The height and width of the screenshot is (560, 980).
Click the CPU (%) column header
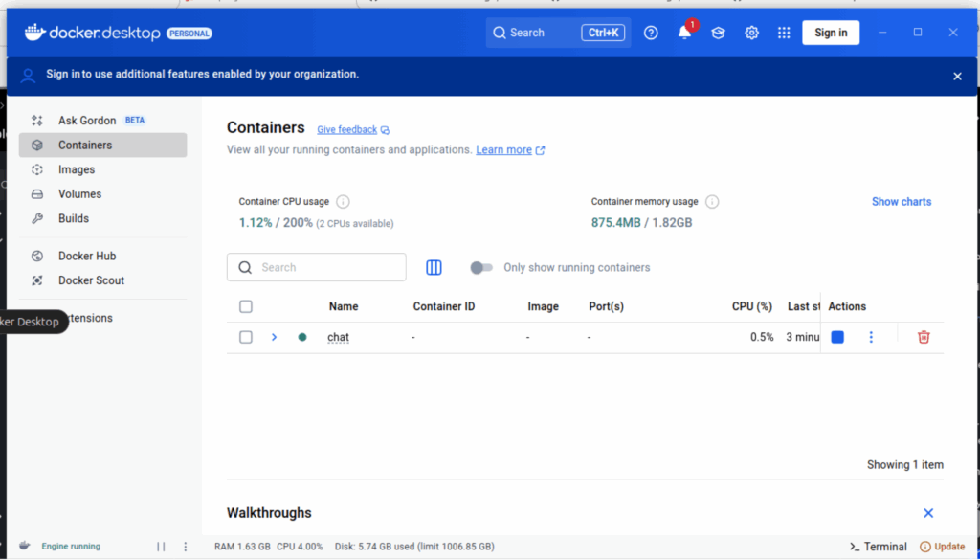pyautogui.click(x=752, y=306)
